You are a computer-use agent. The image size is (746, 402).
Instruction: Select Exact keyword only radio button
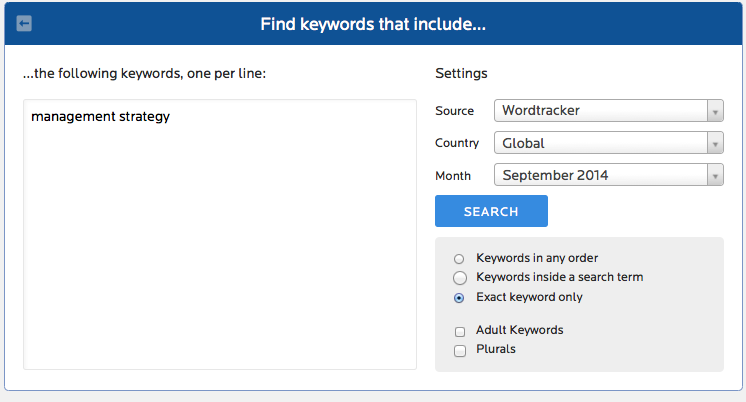pos(459,298)
